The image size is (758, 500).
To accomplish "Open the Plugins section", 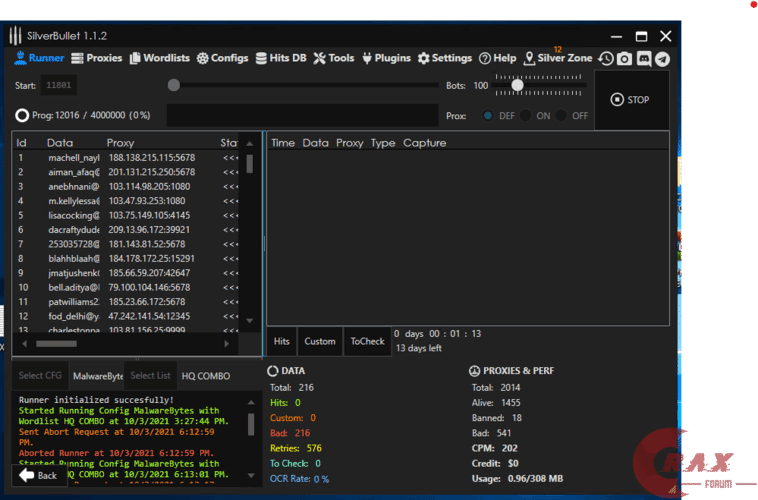I will tap(386, 58).
